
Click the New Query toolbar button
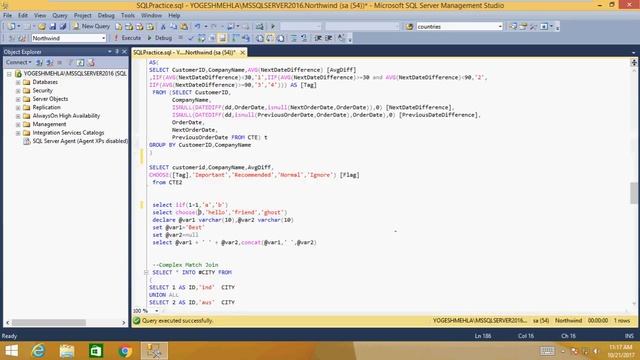91,26
